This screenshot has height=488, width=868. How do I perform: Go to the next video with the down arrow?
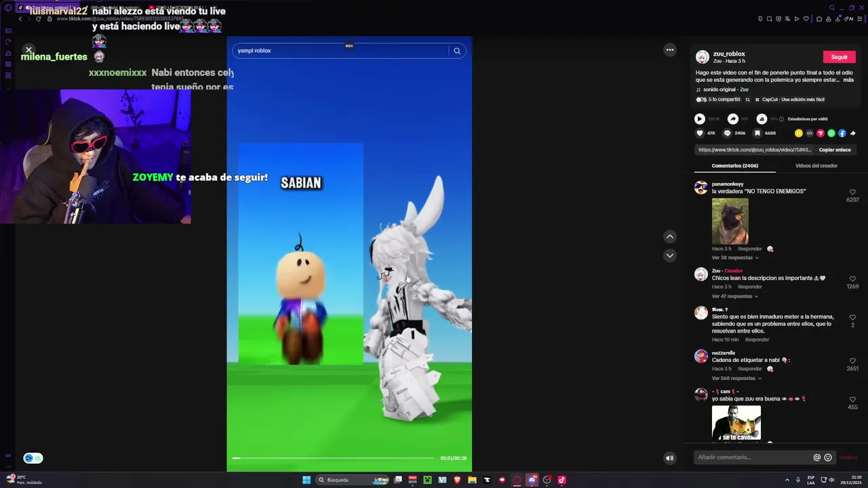pos(670,256)
